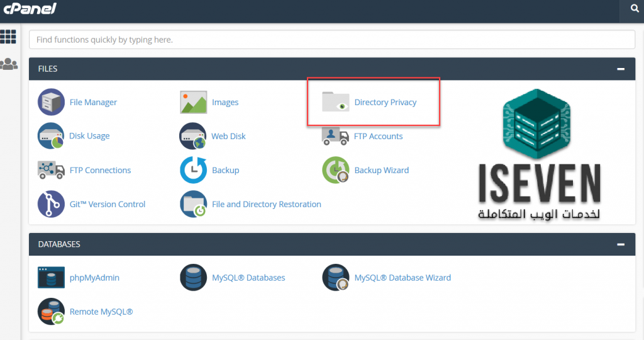Open the Directory Privacy folder icon
Viewport: 644px width, 340px height.
[336, 102]
